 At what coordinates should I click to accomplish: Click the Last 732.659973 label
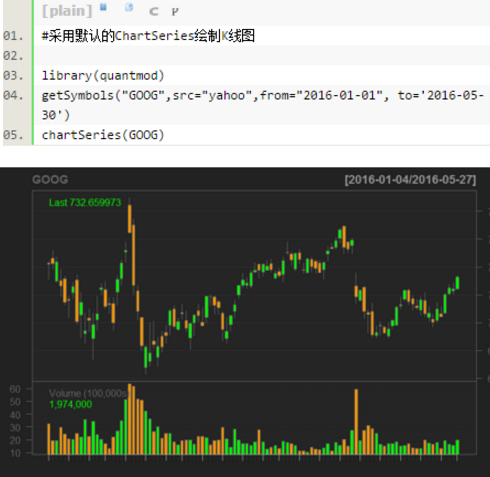(x=85, y=202)
